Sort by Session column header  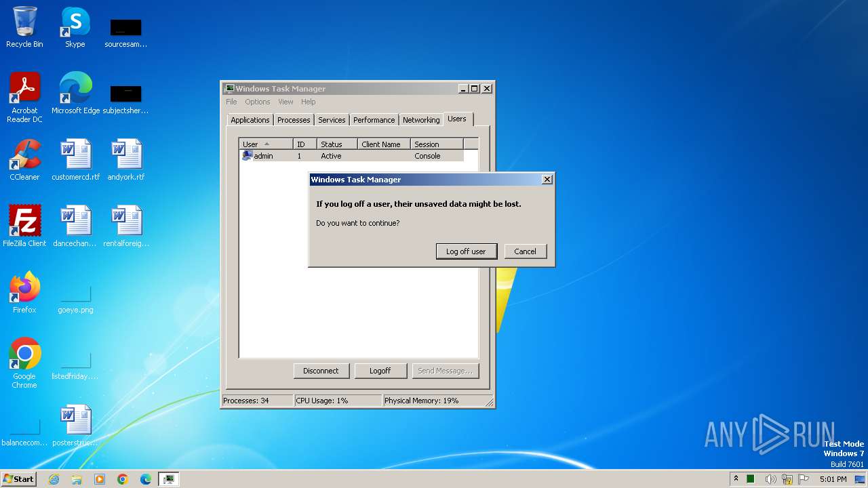[x=437, y=144]
